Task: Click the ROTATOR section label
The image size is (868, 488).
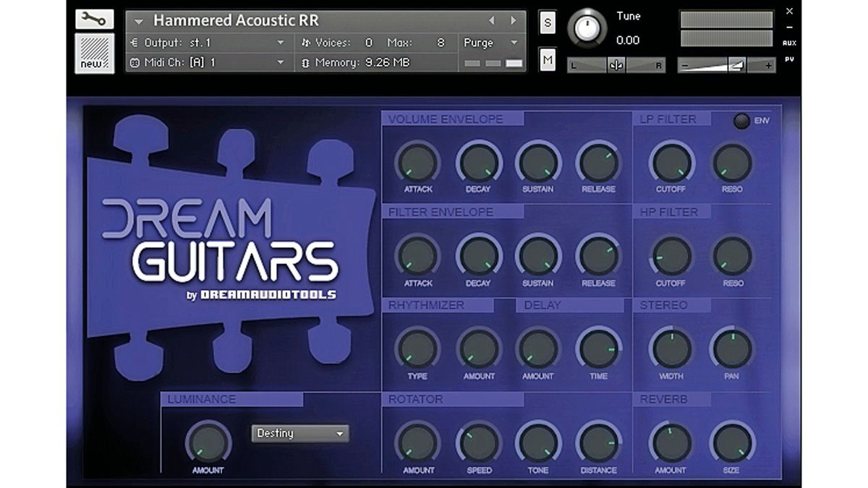Action: pos(416,399)
